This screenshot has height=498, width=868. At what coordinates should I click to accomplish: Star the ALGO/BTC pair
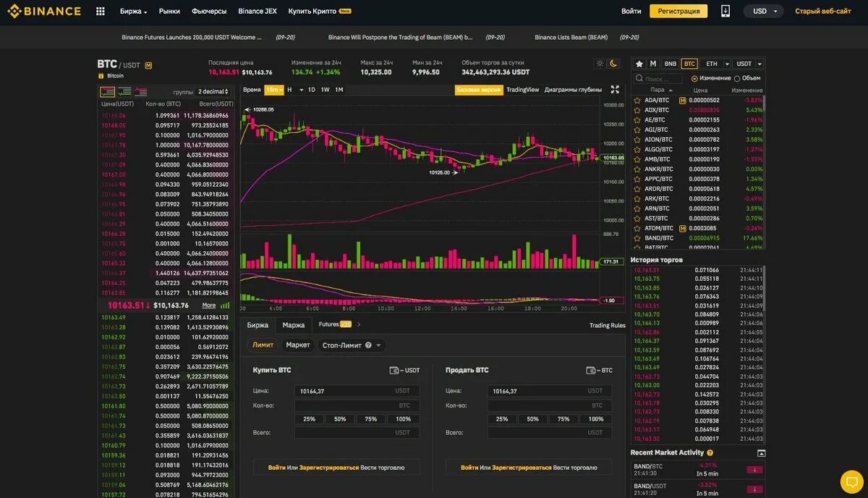tap(637, 149)
